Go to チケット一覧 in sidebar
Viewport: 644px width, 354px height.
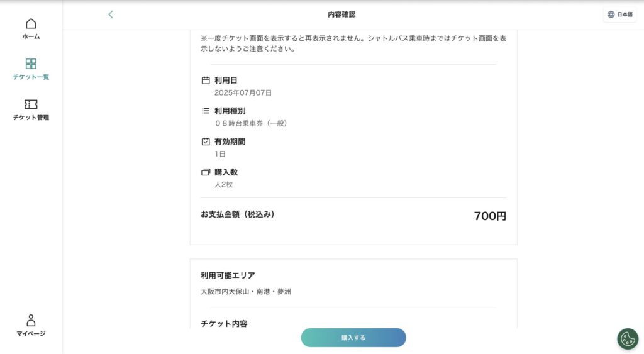pos(31,77)
